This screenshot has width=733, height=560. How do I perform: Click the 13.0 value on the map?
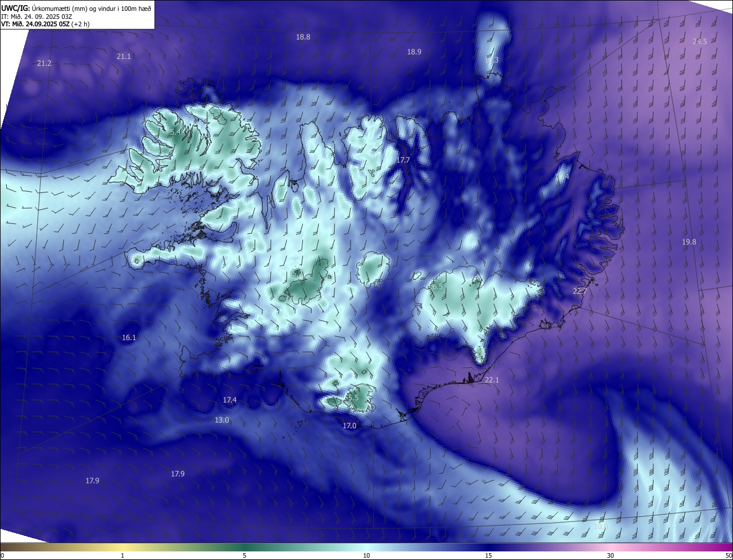[222, 420]
